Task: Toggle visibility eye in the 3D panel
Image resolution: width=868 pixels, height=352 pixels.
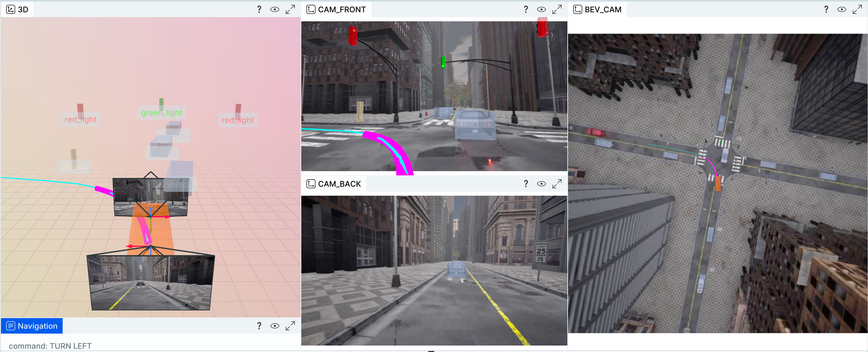Action: (274, 9)
